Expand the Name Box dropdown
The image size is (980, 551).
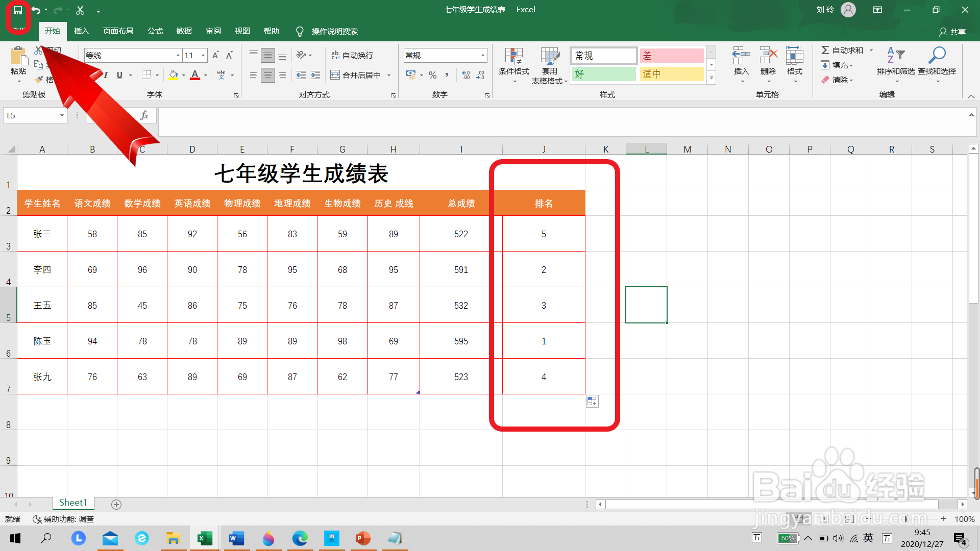point(62,115)
